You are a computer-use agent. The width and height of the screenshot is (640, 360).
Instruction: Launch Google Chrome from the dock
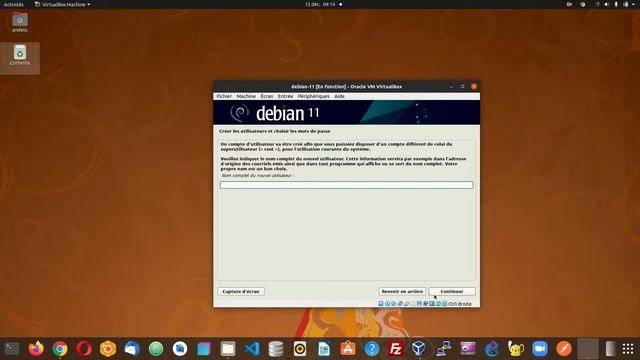click(x=60, y=349)
